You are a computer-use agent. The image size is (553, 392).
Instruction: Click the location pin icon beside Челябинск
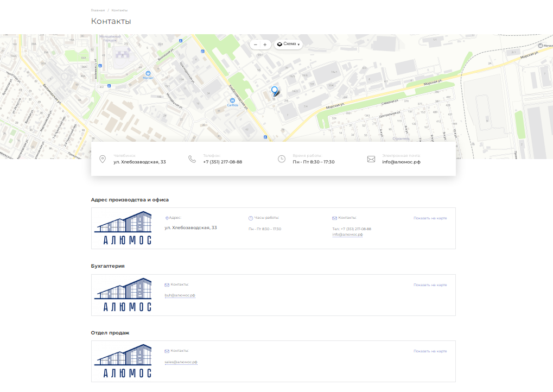point(103,159)
